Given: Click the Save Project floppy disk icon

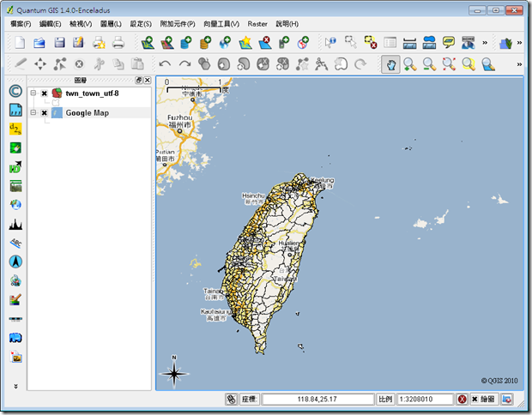Looking at the screenshot, I should [x=59, y=42].
